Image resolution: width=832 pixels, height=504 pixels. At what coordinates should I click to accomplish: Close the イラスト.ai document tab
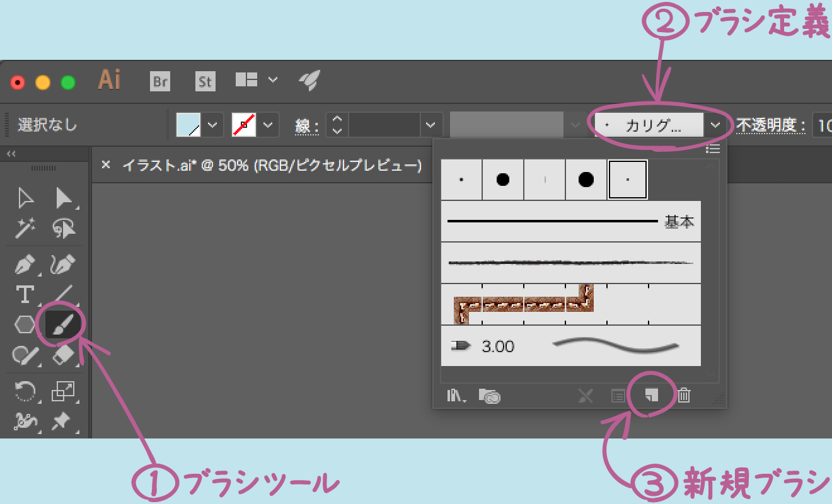(x=106, y=165)
